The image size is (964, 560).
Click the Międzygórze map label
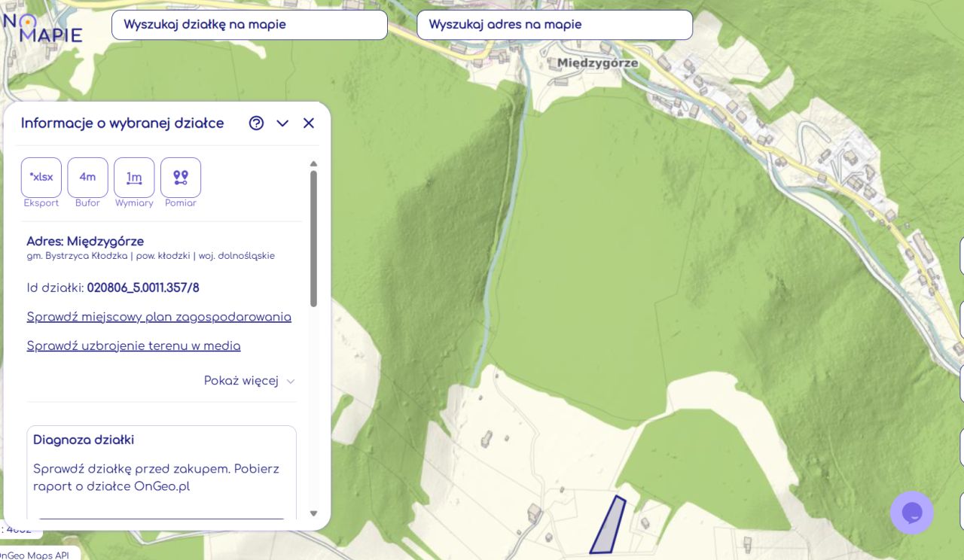pyautogui.click(x=598, y=63)
